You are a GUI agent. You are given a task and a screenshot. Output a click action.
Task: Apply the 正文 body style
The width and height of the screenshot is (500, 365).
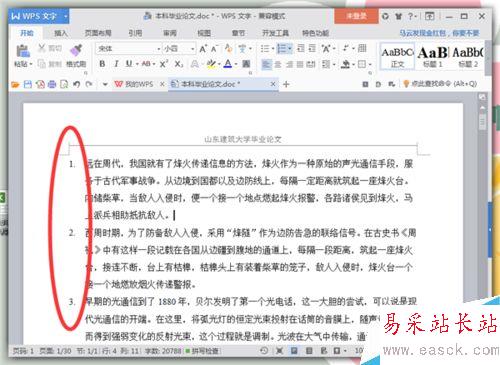tap(397, 56)
